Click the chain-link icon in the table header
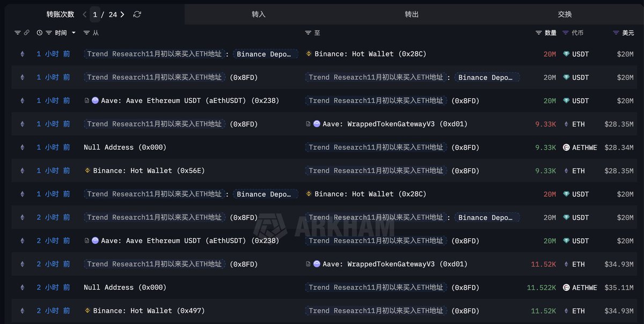 pos(26,33)
